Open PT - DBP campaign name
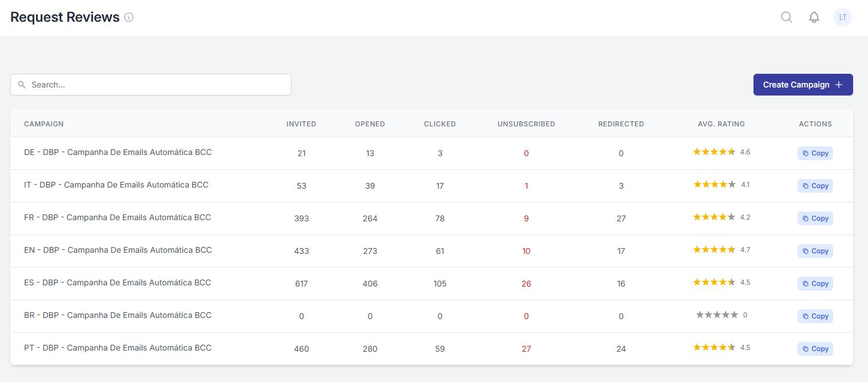Image resolution: width=868 pixels, height=382 pixels. 118,348
